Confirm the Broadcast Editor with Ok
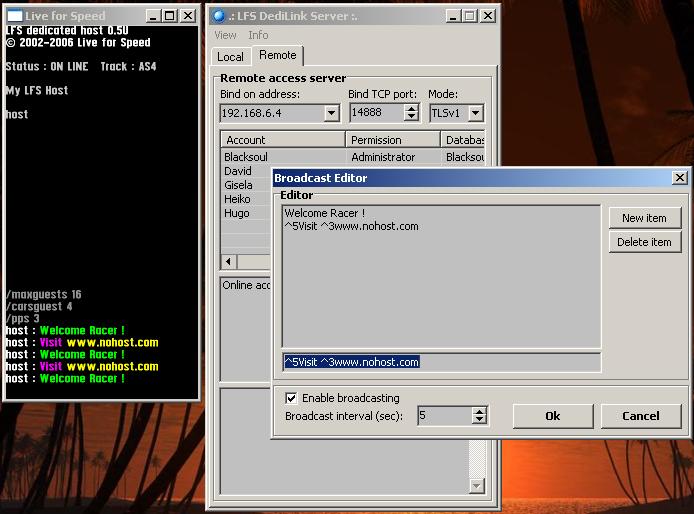This screenshot has width=694, height=514. [553, 416]
